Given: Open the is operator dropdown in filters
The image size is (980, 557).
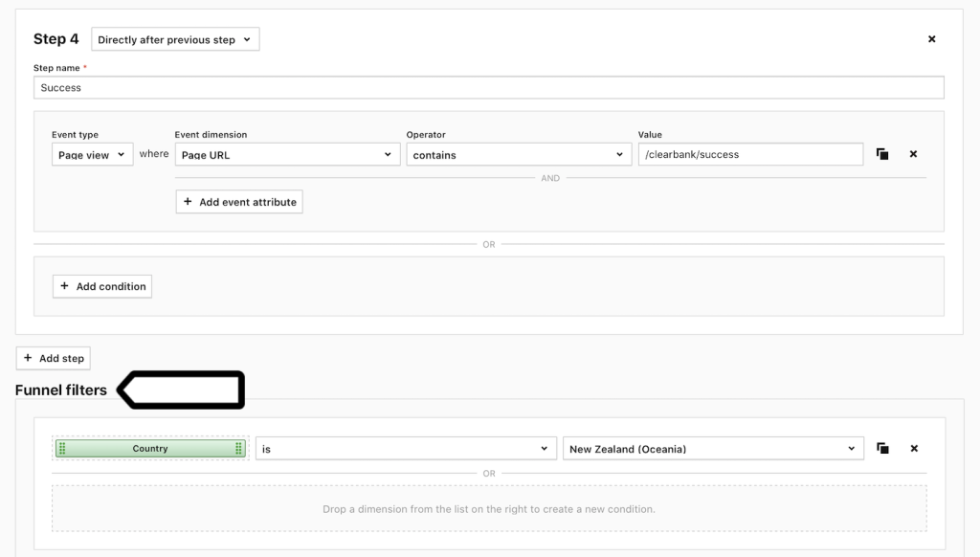Looking at the screenshot, I should point(405,447).
